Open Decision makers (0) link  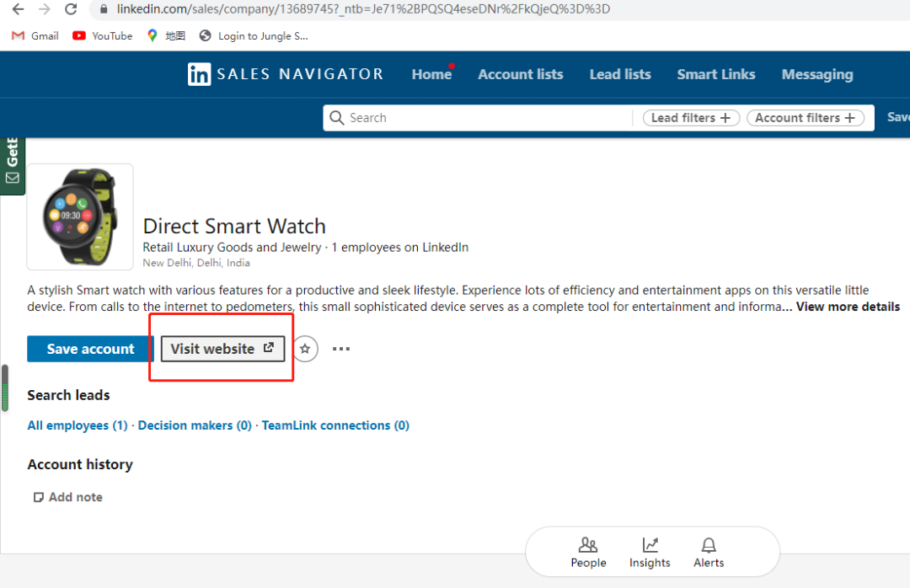(x=195, y=425)
